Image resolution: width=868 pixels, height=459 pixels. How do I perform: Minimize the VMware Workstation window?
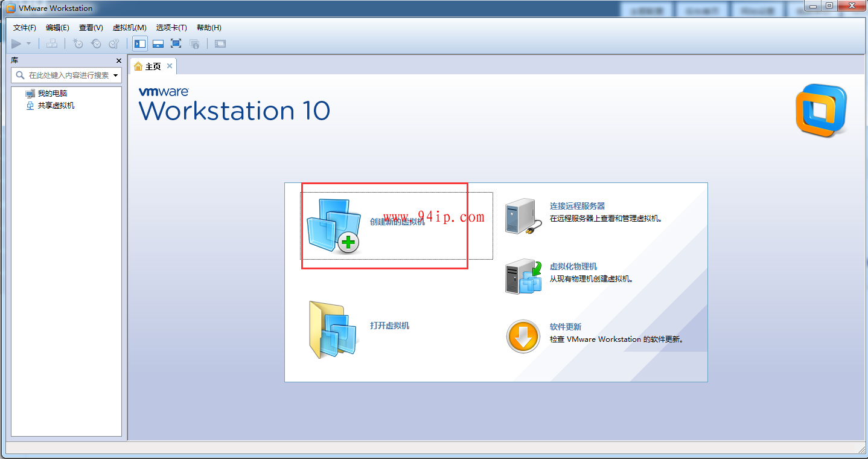(812, 5)
